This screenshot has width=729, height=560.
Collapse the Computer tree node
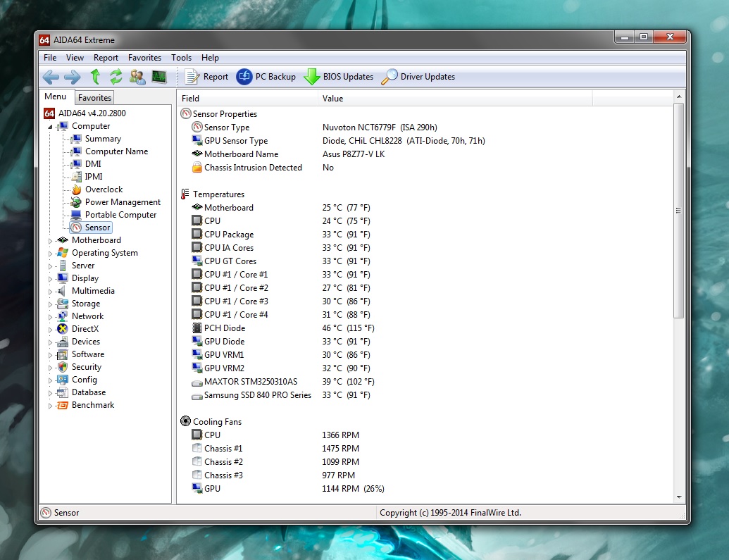[x=50, y=127]
